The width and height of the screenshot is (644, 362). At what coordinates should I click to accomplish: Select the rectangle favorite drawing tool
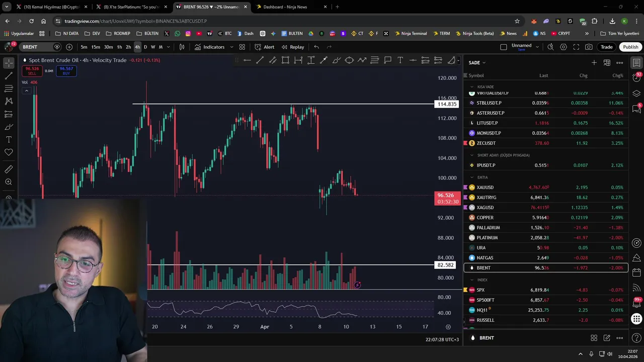(x=285, y=60)
